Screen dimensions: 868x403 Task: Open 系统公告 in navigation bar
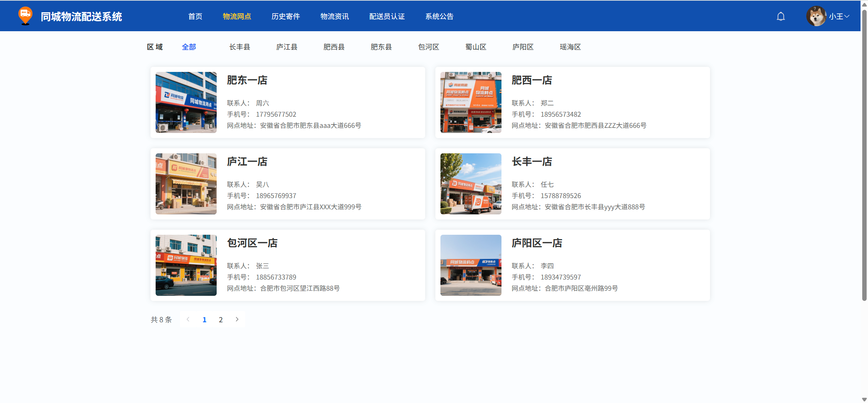[x=439, y=16]
